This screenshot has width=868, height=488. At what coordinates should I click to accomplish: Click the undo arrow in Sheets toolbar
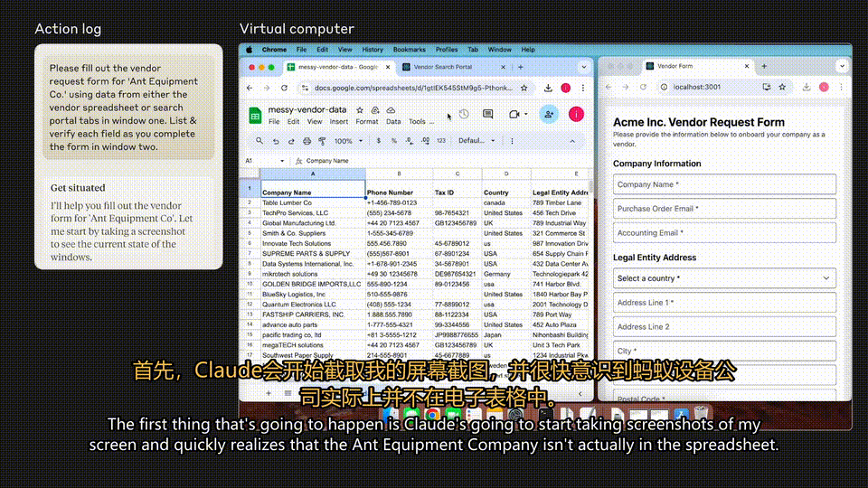click(x=276, y=141)
